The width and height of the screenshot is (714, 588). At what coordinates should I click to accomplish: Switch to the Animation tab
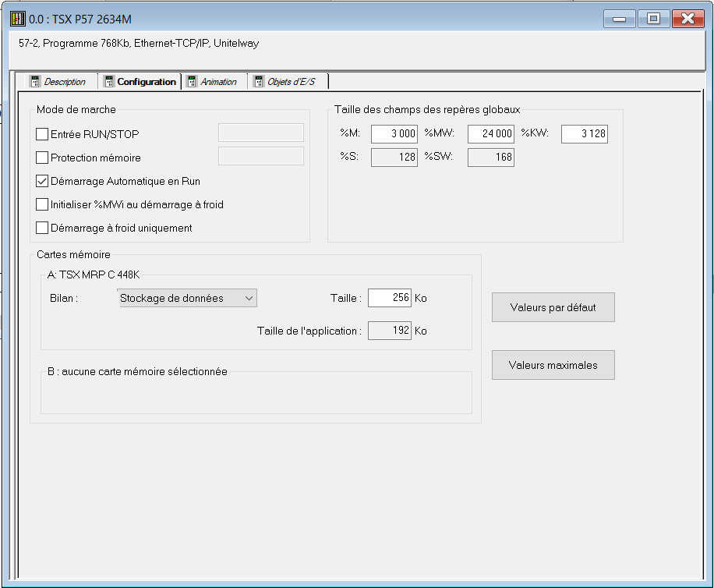[x=218, y=82]
